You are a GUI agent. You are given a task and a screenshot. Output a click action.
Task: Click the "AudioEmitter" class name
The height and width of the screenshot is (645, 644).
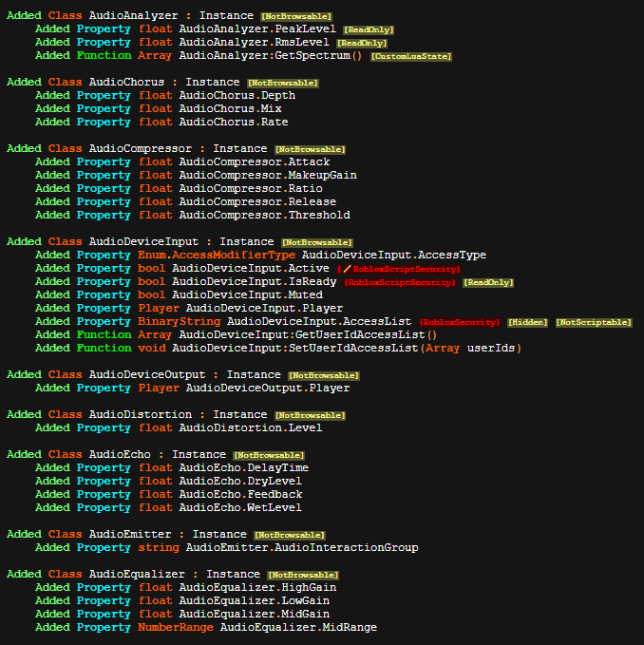130,534
